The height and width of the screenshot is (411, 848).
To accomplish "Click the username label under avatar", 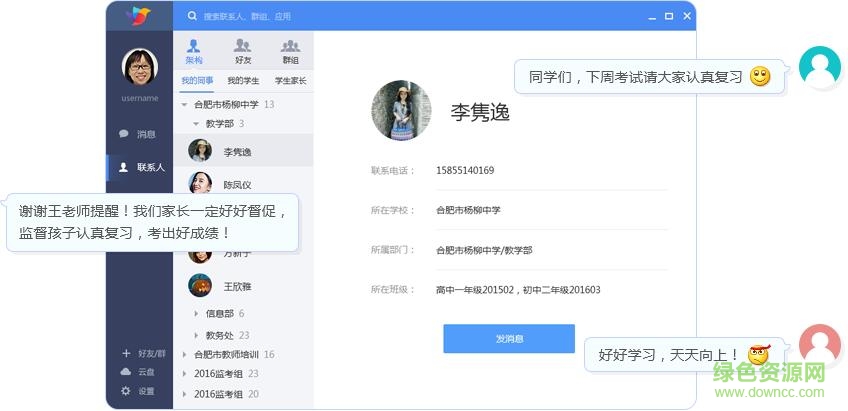I will 140,98.
